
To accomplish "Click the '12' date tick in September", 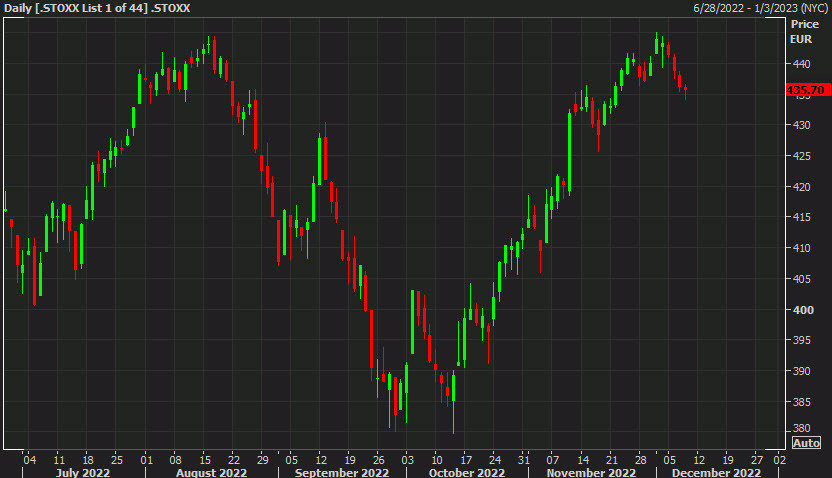I will pyautogui.click(x=320, y=460).
